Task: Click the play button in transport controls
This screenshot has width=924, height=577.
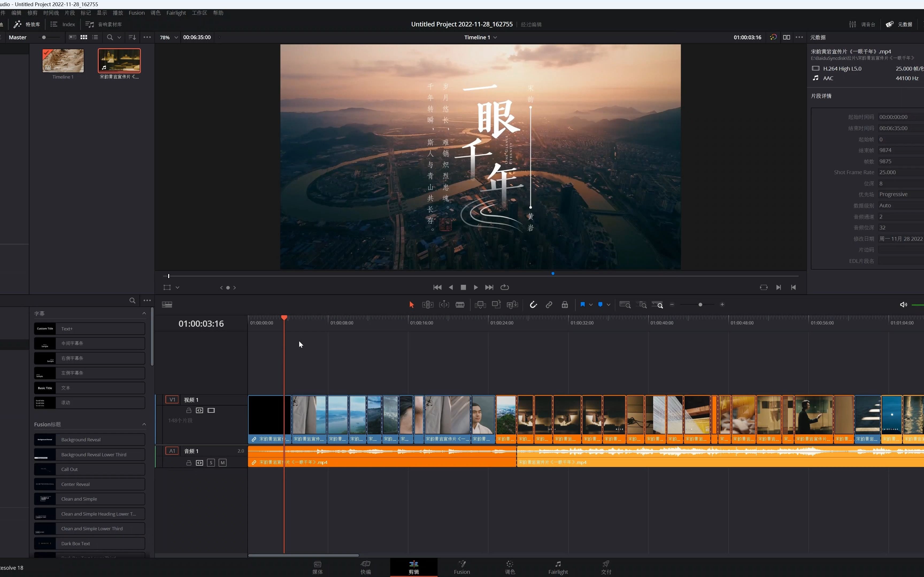Action: (476, 287)
